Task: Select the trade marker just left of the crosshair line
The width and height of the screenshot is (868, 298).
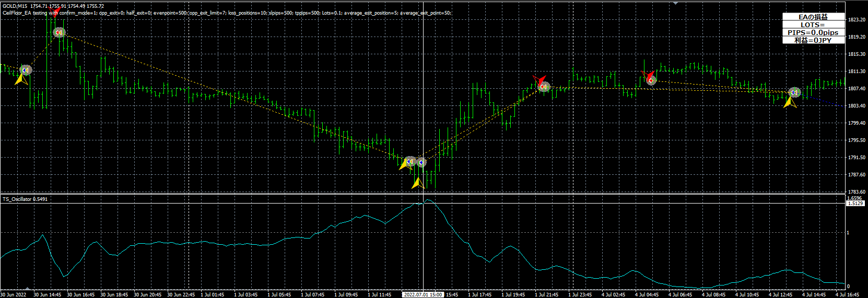Action: tap(410, 162)
